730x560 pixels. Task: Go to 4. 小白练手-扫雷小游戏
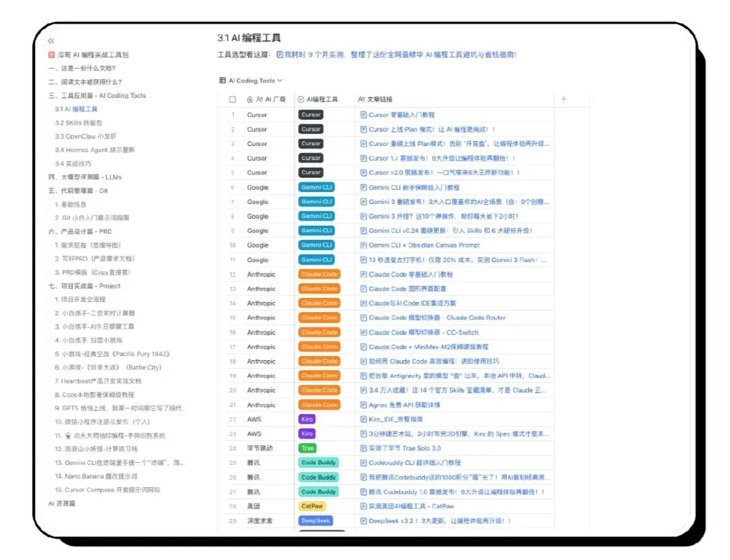[x=89, y=340]
